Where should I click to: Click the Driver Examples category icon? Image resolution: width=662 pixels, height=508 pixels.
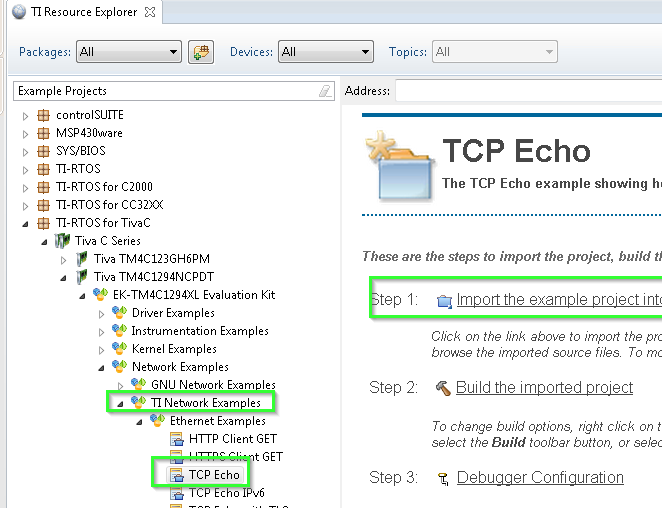pyautogui.click(x=119, y=312)
